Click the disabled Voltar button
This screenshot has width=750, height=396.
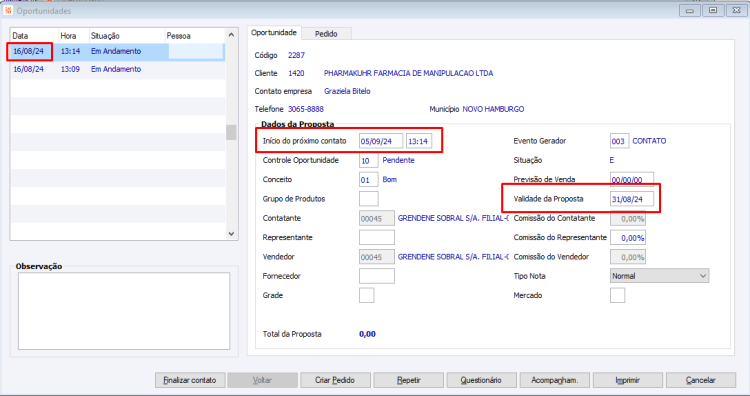tap(262, 380)
